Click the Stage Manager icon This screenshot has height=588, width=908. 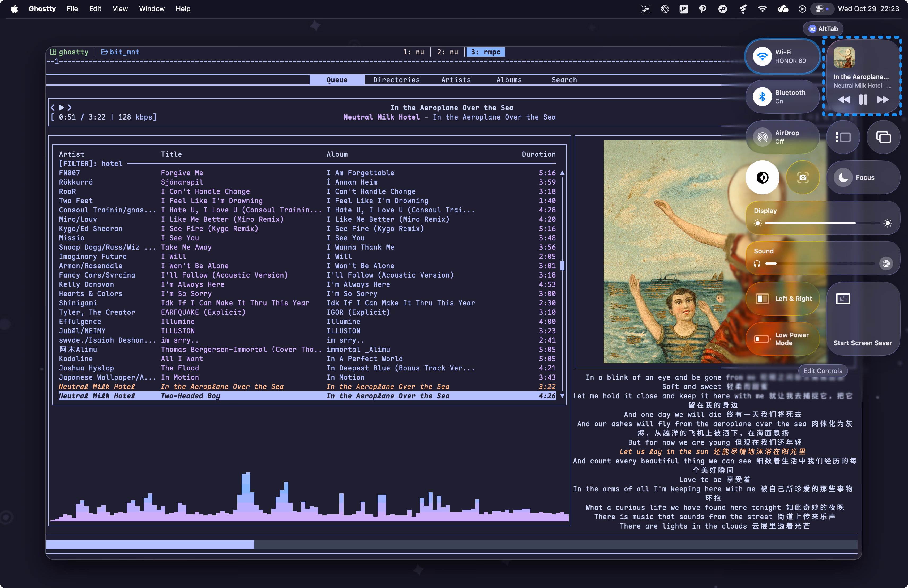(843, 137)
